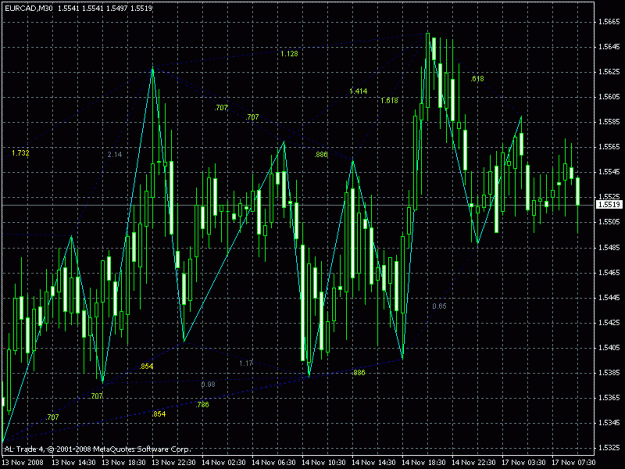Select the 1.5405 price scale value
This screenshot has height=469, width=625.
point(609,347)
